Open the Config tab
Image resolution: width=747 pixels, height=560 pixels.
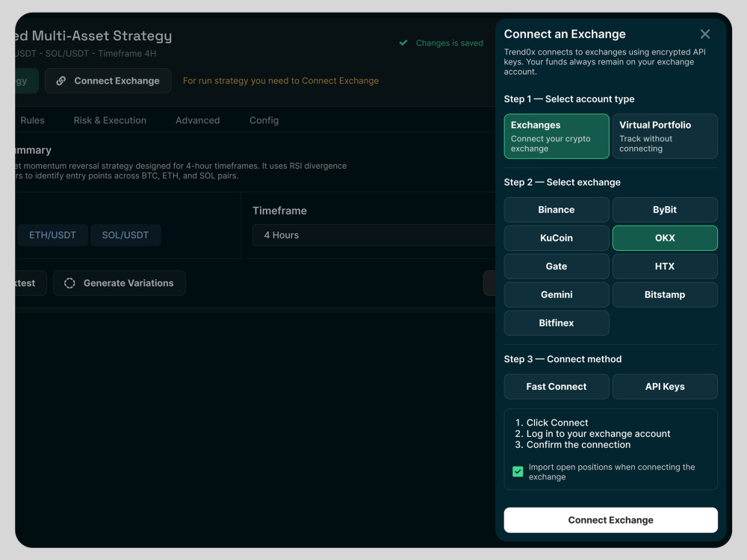coord(264,120)
